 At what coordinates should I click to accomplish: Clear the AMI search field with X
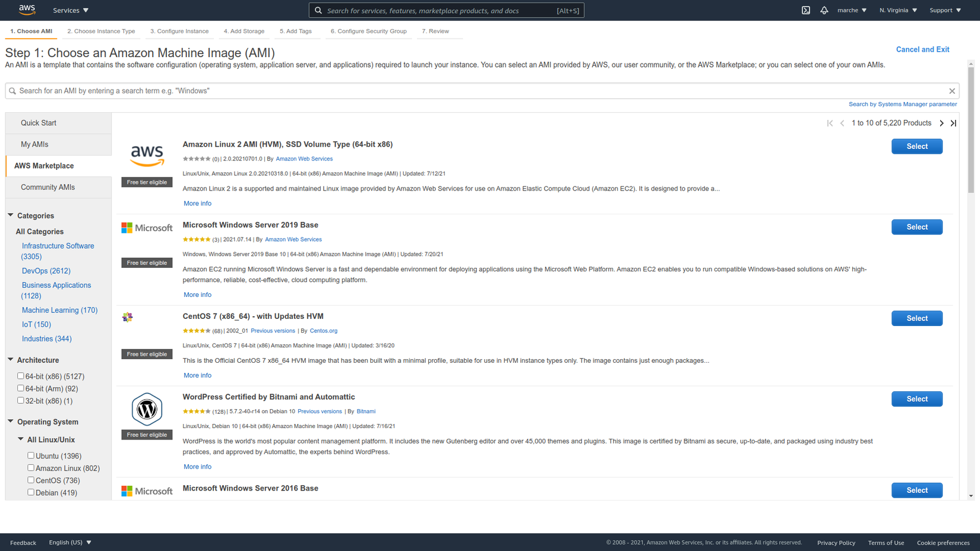[952, 91]
